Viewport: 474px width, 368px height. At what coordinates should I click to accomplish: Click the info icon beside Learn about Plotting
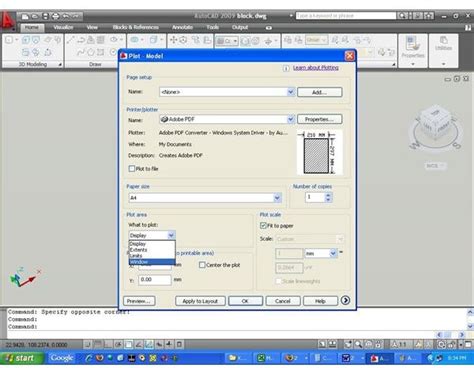(286, 68)
